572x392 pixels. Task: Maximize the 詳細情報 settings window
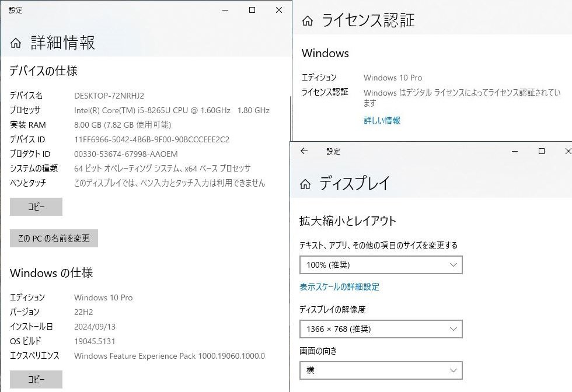pos(252,10)
